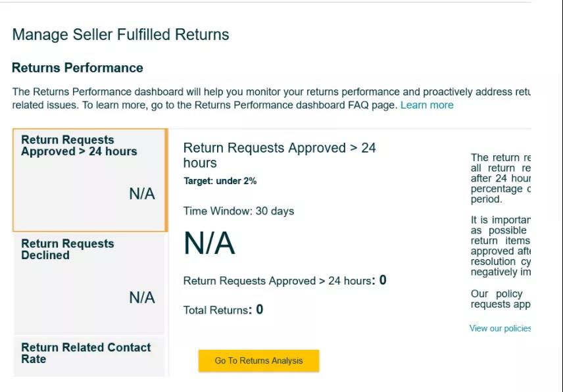Click paragraph starting with The return re
Screen dimensions: 563x392
(500, 178)
